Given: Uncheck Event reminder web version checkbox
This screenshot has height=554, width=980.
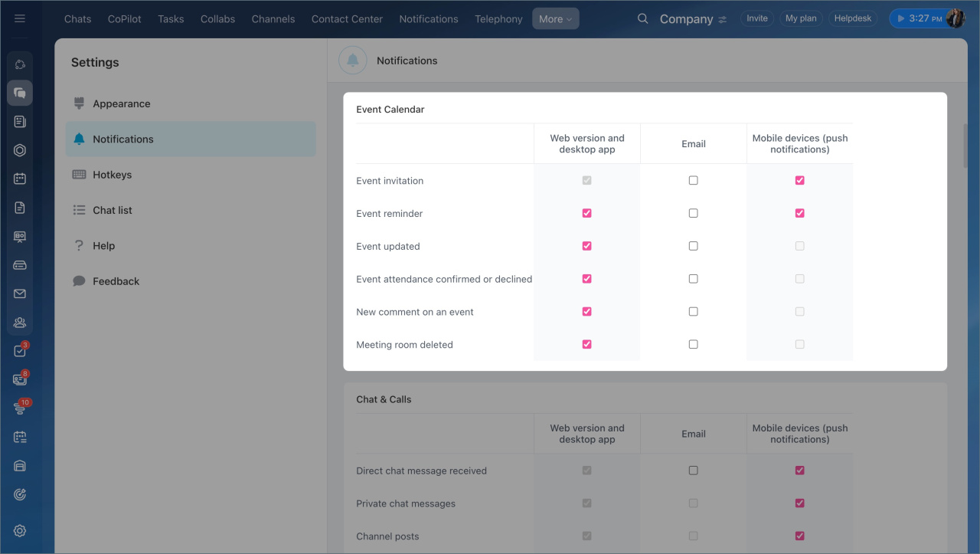Looking at the screenshot, I should (587, 213).
